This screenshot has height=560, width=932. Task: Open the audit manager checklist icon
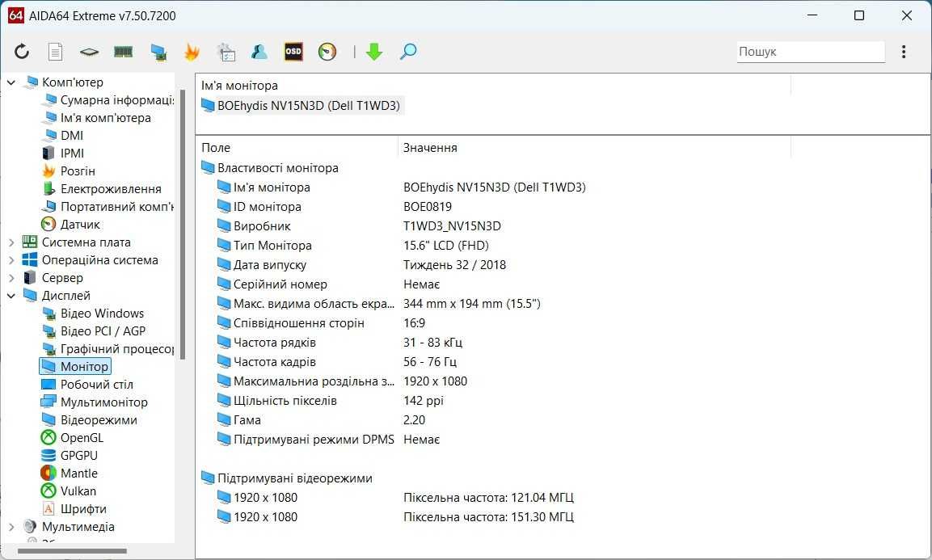(x=226, y=52)
